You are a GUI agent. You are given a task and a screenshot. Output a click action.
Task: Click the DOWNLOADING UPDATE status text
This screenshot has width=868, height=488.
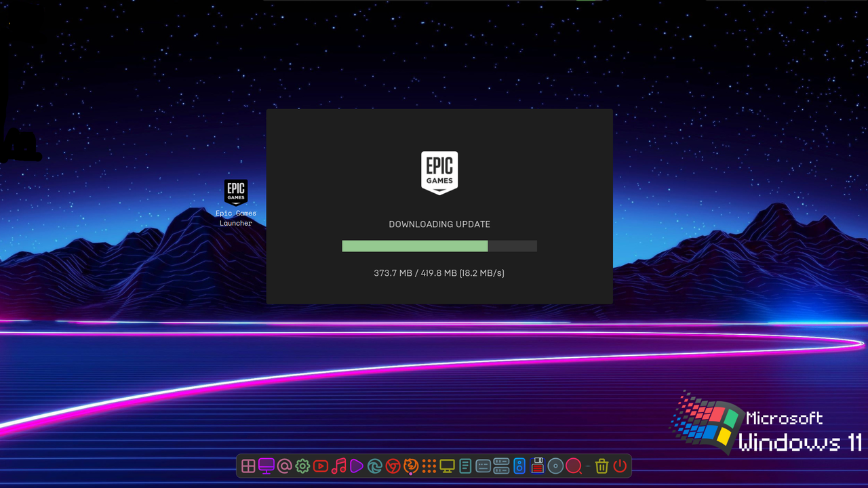(439, 224)
